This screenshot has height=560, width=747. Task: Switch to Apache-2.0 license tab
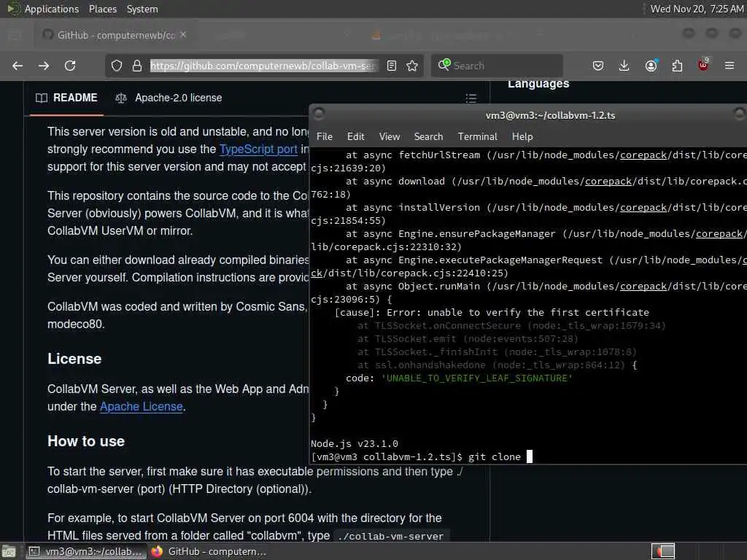(x=169, y=98)
